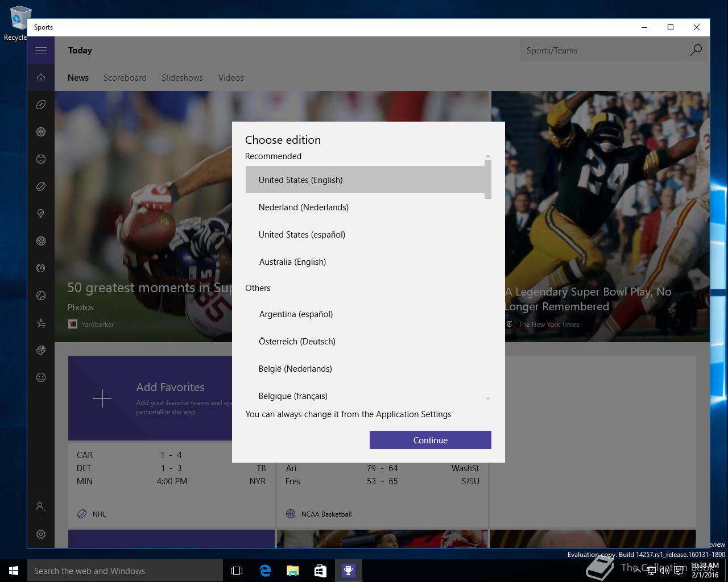Open the hamburger navigation menu
This screenshot has width=728, height=582.
(41, 50)
